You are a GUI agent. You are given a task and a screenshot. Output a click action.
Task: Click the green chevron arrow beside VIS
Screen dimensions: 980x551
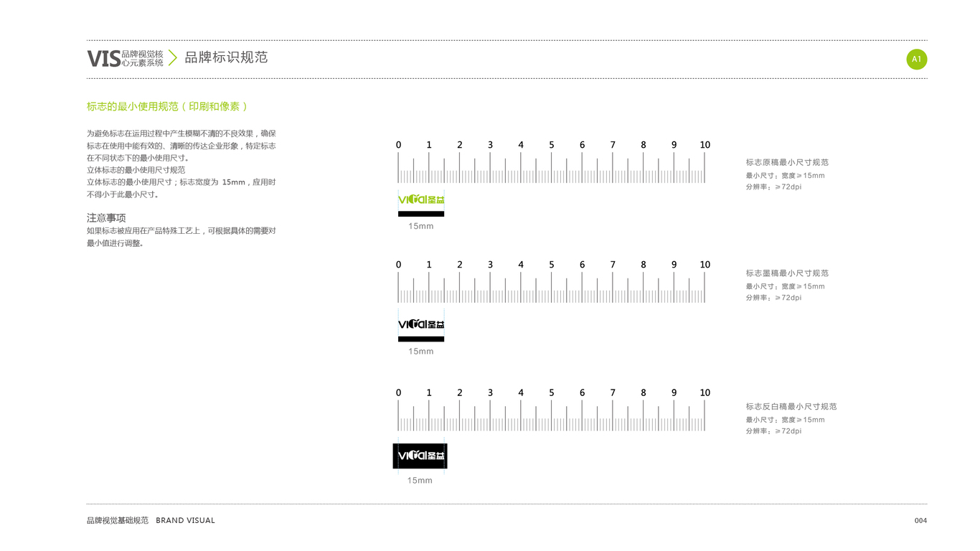point(172,58)
